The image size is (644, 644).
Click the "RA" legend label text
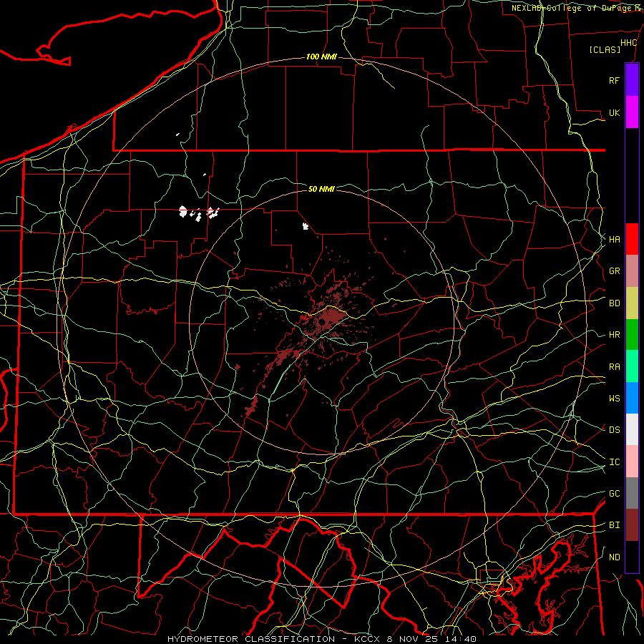tap(614, 367)
